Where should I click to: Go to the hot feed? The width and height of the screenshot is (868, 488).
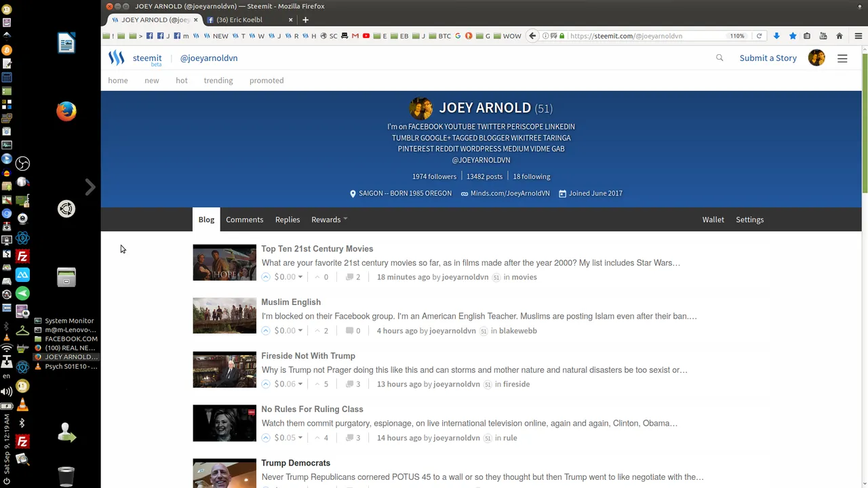(x=182, y=80)
